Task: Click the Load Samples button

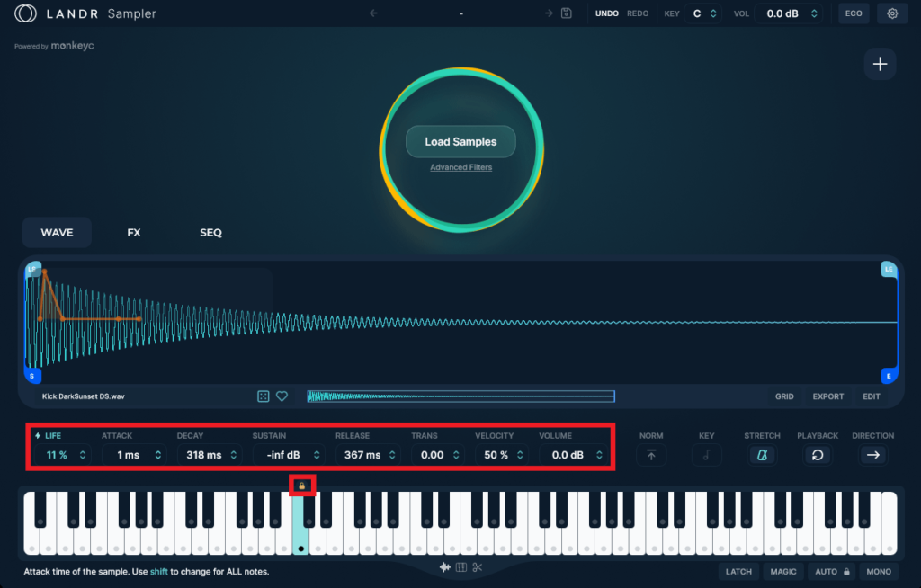Action: click(x=461, y=141)
